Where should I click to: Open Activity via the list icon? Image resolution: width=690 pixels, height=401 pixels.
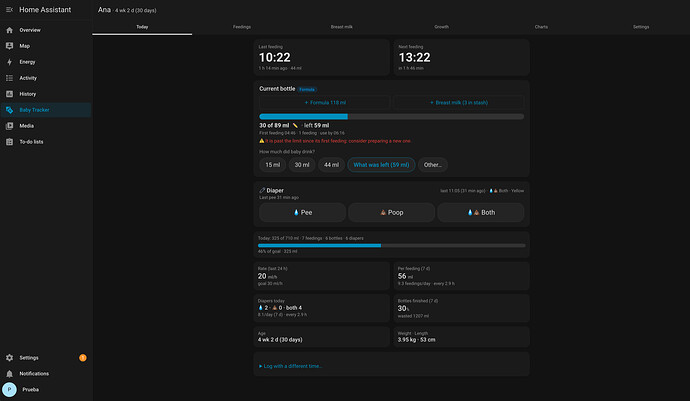pos(9,78)
